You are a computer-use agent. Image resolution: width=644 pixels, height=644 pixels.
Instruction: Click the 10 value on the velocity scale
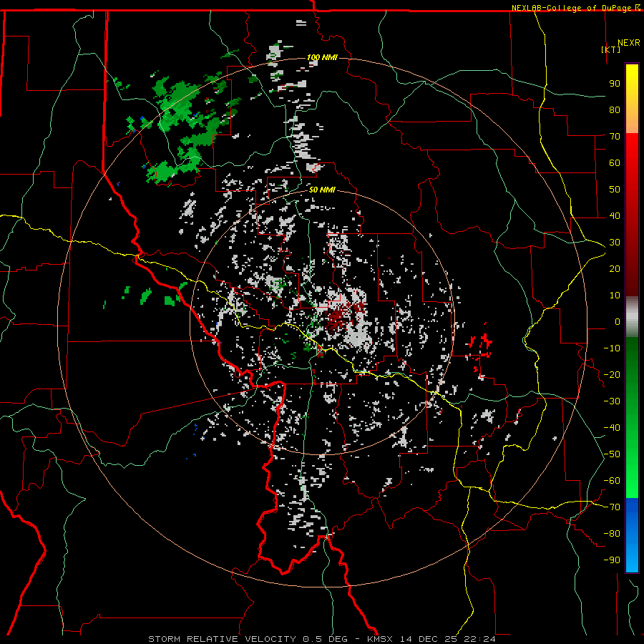point(615,296)
